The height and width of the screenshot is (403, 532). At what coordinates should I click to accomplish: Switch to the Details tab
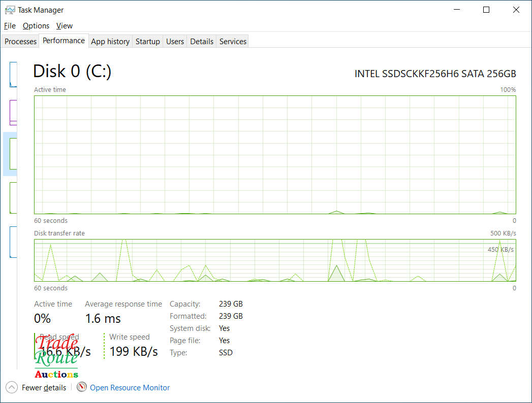click(202, 41)
